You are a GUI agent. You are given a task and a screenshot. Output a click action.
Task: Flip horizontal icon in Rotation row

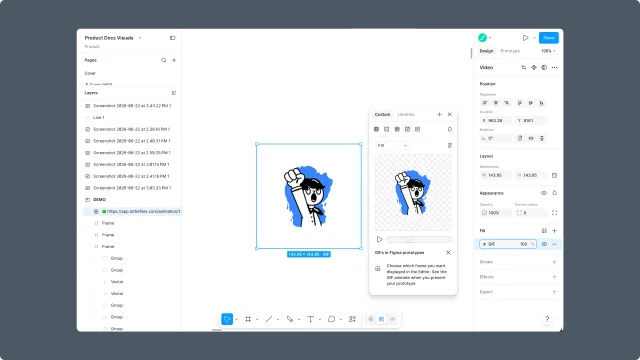[x=531, y=138]
